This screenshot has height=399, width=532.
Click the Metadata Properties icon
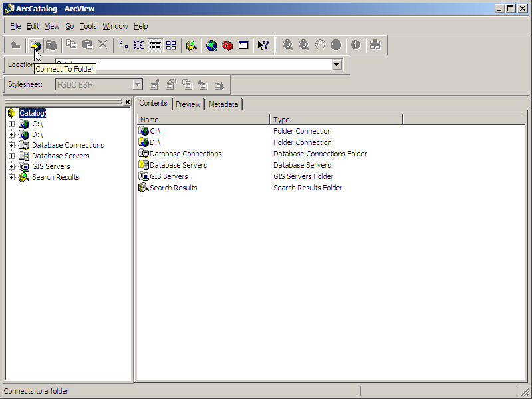[172, 85]
